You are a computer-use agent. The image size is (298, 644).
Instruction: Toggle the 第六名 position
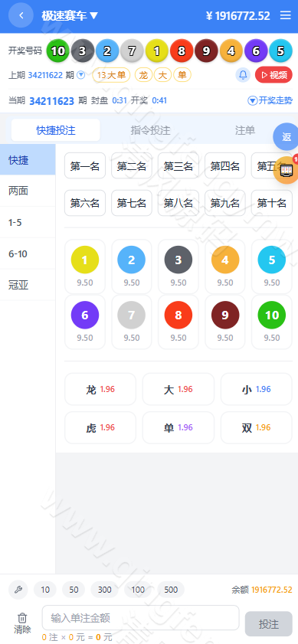point(85,203)
